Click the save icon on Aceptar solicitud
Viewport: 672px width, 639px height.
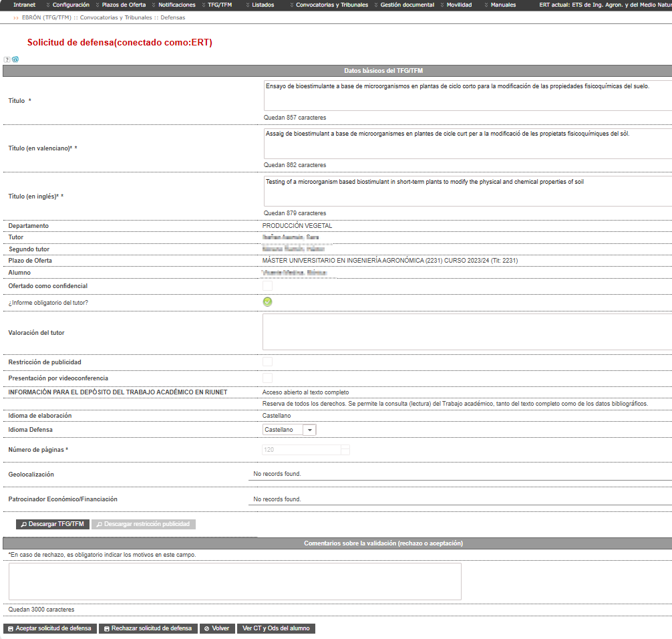[x=11, y=629]
